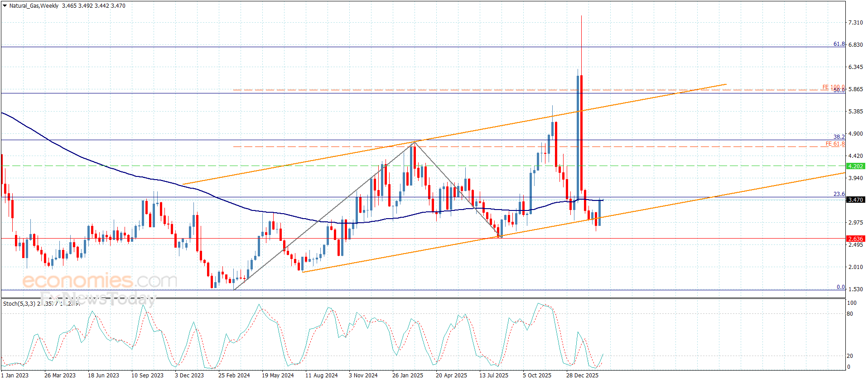Click the 20 Apr 2025 date label
The height and width of the screenshot is (381, 868).
click(451, 375)
